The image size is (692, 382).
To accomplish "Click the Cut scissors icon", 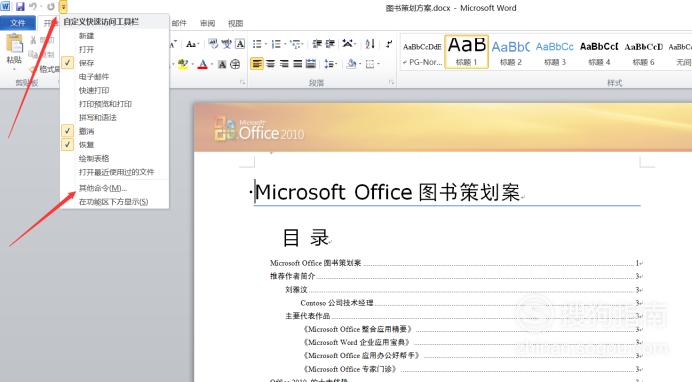I will [34, 40].
